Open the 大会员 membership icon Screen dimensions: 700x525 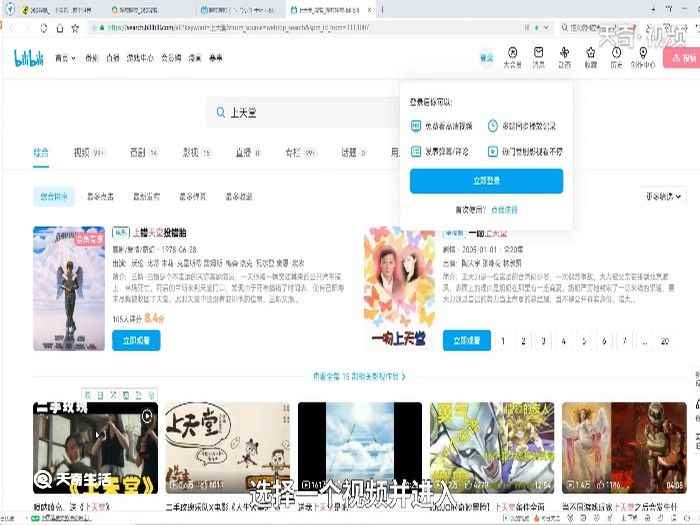tap(512, 58)
